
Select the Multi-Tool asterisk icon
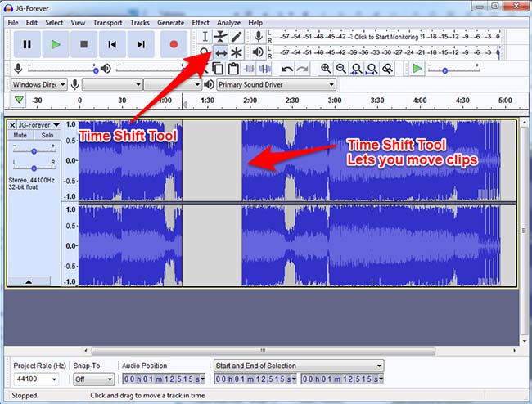tap(237, 53)
